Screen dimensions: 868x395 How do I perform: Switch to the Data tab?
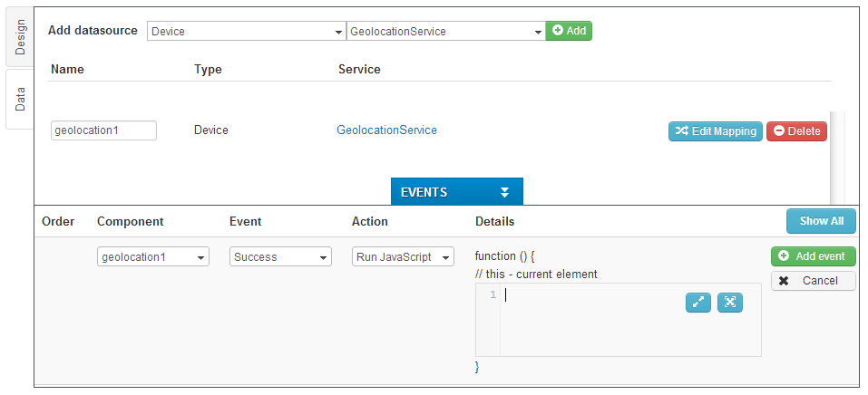click(20, 100)
